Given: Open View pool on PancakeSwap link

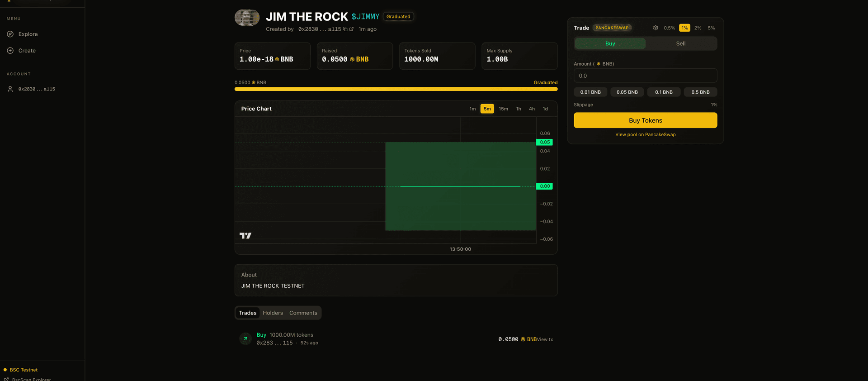Looking at the screenshot, I should pyautogui.click(x=645, y=135).
